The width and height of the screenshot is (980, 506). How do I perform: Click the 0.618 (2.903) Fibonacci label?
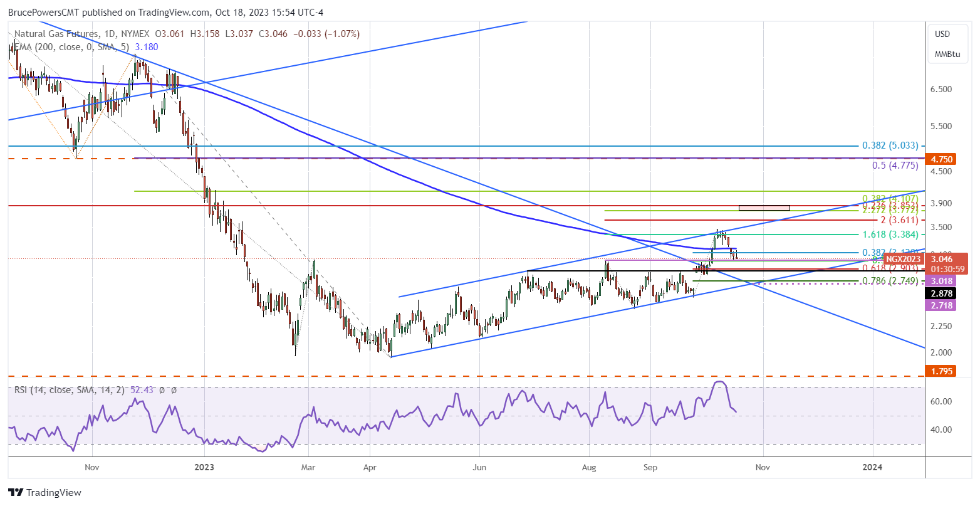[x=890, y=268]
